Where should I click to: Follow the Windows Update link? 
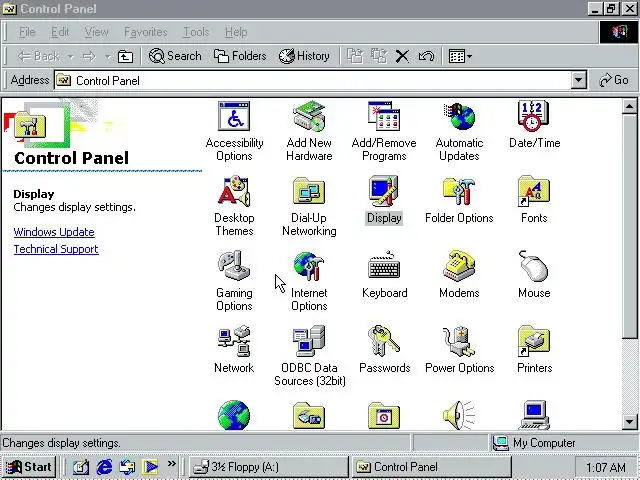click(54, 232)
